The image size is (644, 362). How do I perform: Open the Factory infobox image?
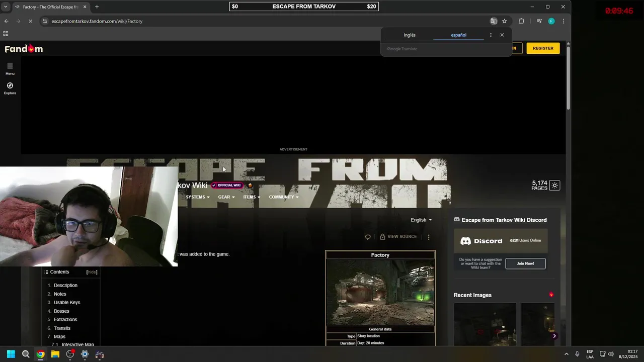(x=380, y=293)
